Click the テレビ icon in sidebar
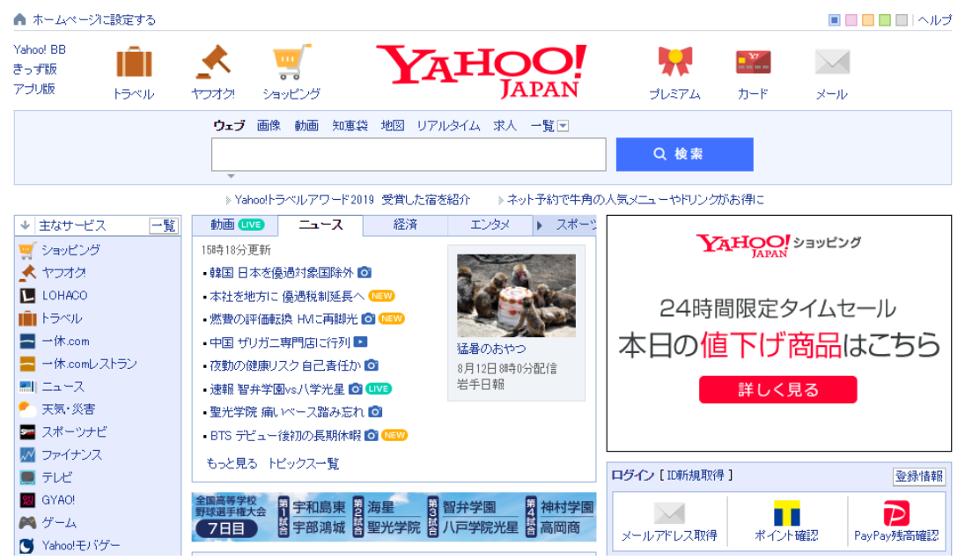Image resolution: width=965 pixels, height=560 pixels. pos(27,477)
